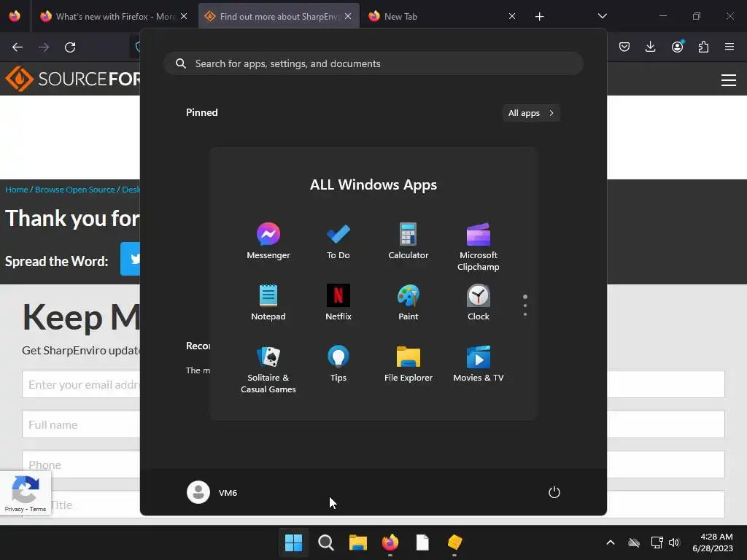Image resolution: width=747 pixels, height=560 pixels.
Task: Click the power button in Start menu
Action: [554, 492]
